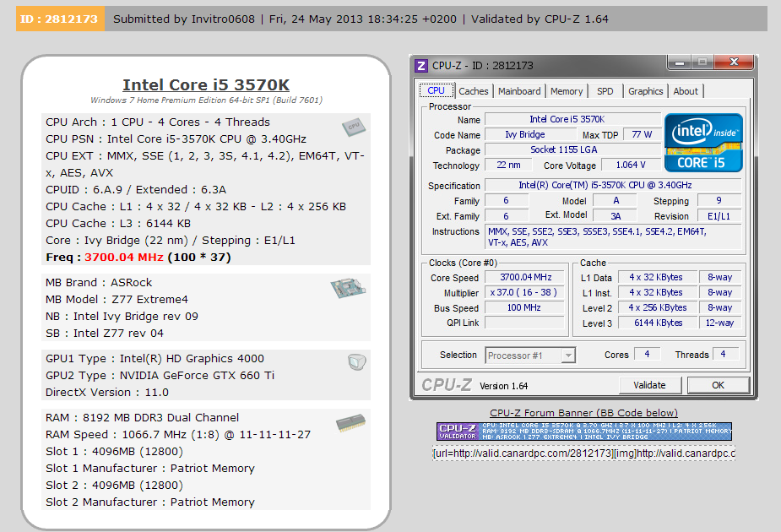781x532 pixels.
Task: Open the Caches tab
Action: pos(473,91)
